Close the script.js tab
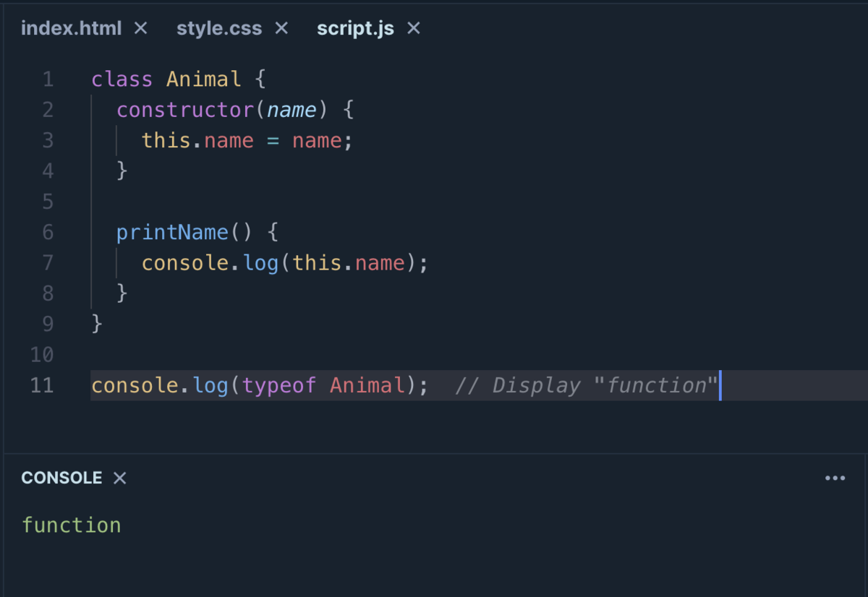The width and height of the screenshot is (868, 597). [x=413, y=27]
